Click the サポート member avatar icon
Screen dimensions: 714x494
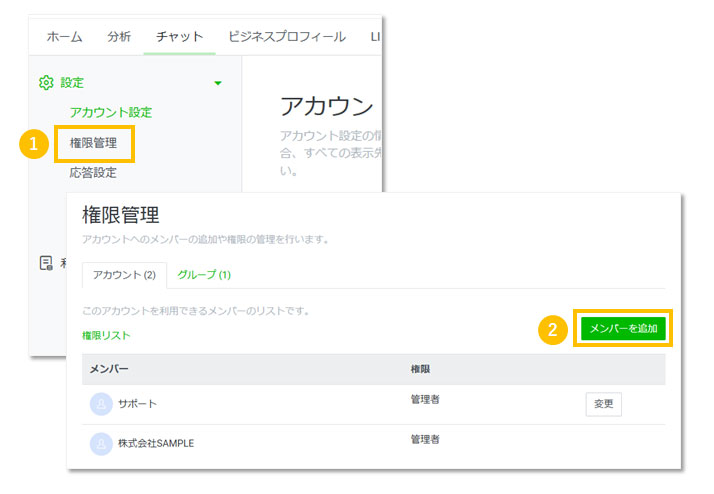101,404
